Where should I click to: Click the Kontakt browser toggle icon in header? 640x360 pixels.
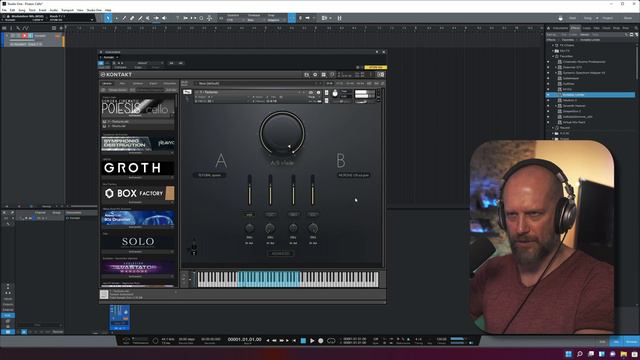(307, 75)
